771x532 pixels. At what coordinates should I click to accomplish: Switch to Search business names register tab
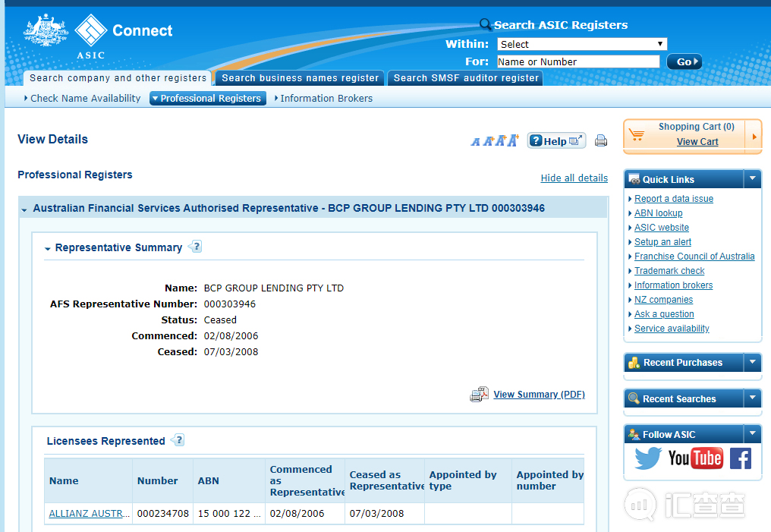coord(300,77)
